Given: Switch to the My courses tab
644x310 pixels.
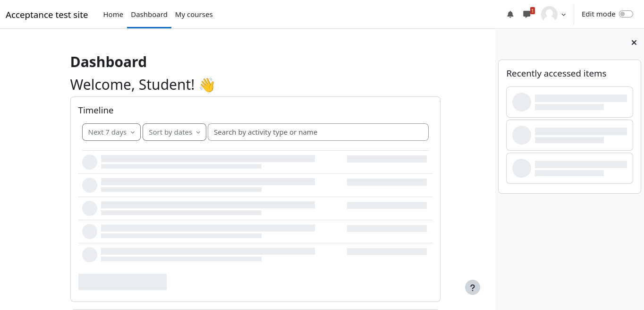Looking at the screenshot, I should point(194,15).
